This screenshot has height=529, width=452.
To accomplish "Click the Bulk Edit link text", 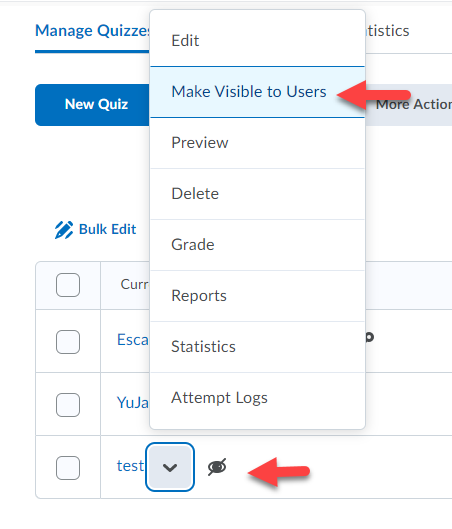I will click(107, 229).
